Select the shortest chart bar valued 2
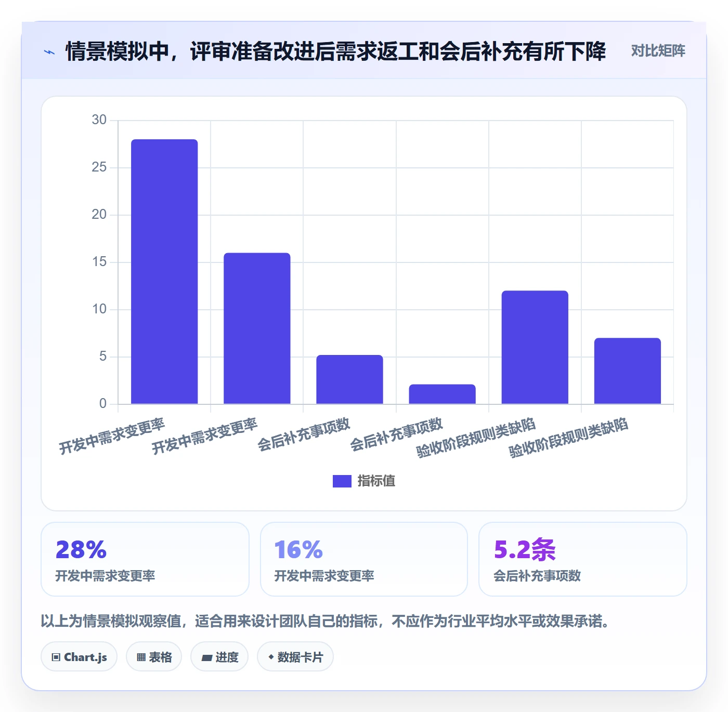This screenshot has height=712, width=728. coord(442,394)
